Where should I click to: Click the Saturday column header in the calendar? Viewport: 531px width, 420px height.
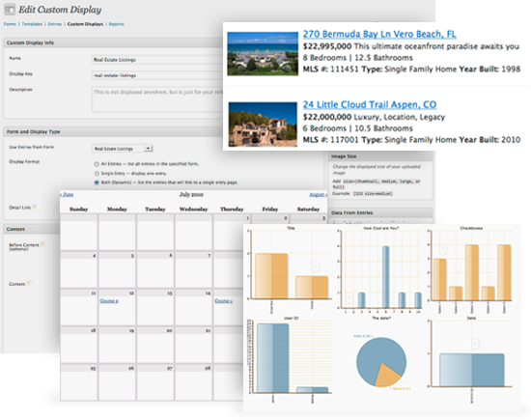[308, 209]
